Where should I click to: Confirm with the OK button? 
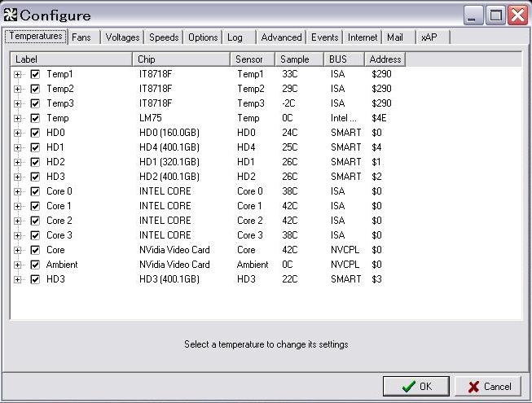tap(416, 386)
